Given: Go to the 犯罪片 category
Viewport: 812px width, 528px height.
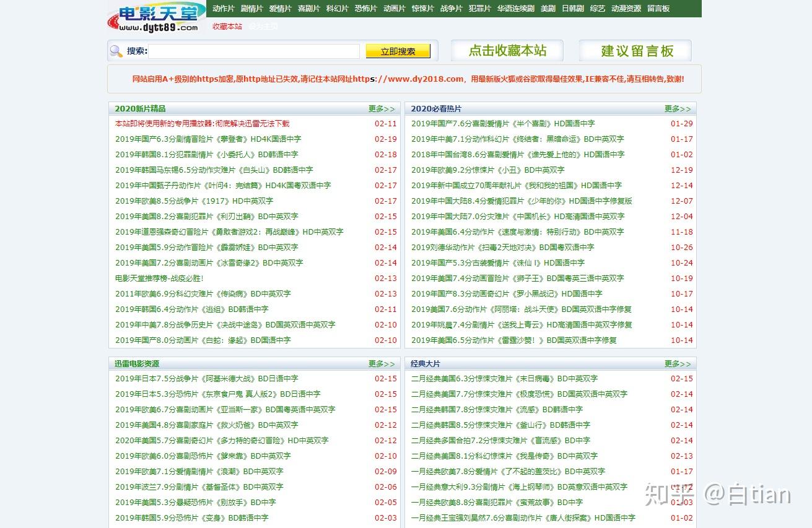Looking at the screenshot, I should pos(480,9).
